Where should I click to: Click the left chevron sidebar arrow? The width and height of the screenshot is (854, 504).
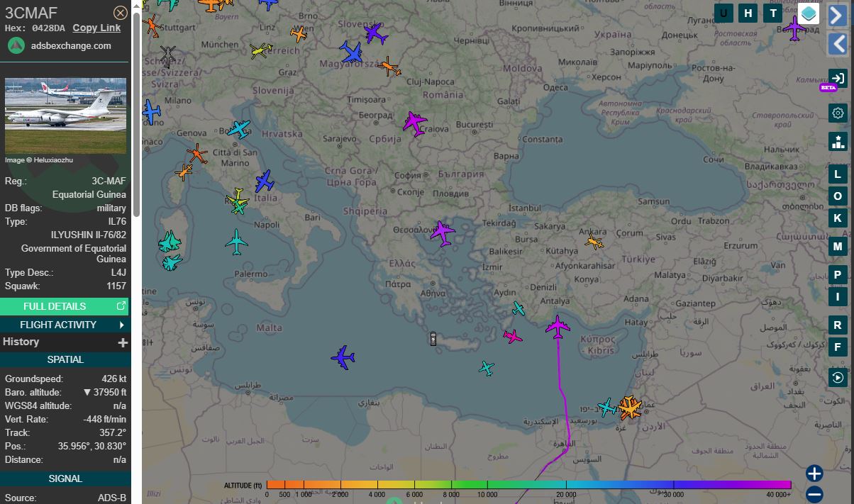[x=838, y=44]
